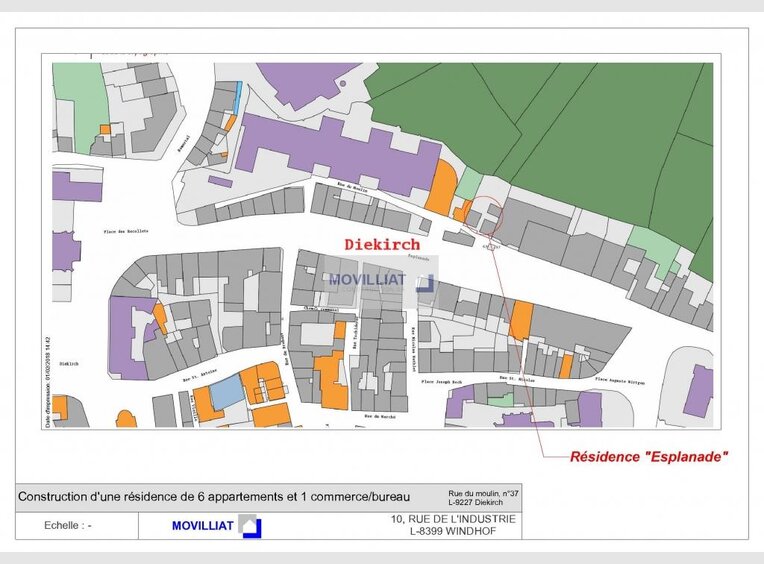Screen dimensions: 764x564
Task: Click the MOVILLIAT watermark logo on the map
Action: click(x=380, y=279)
